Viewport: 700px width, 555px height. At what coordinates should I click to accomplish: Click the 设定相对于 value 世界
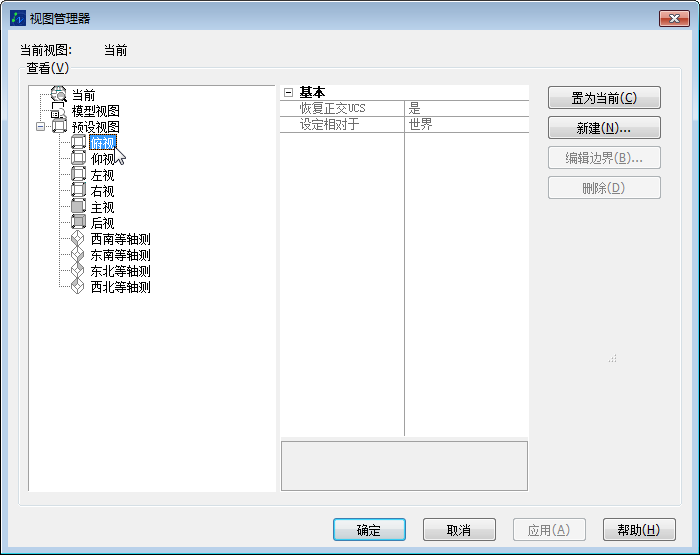click(x=466, y=125)
